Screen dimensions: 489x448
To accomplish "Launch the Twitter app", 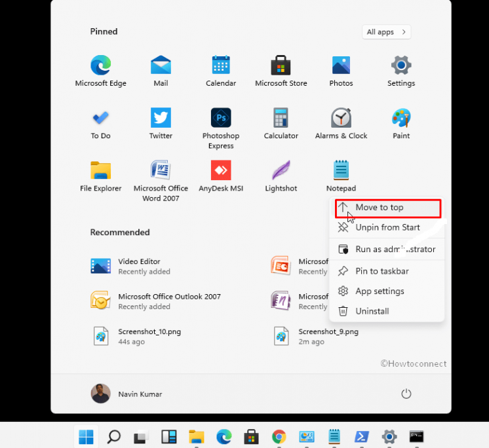I will [x=161, y=124].
